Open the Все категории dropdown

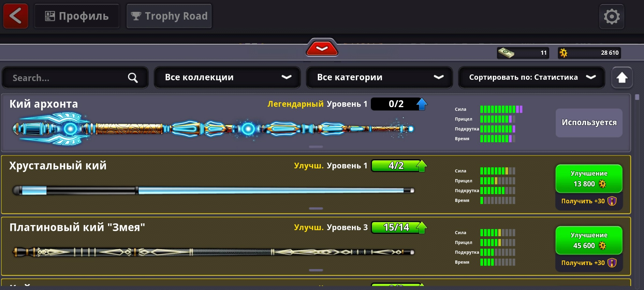[379, 78]
